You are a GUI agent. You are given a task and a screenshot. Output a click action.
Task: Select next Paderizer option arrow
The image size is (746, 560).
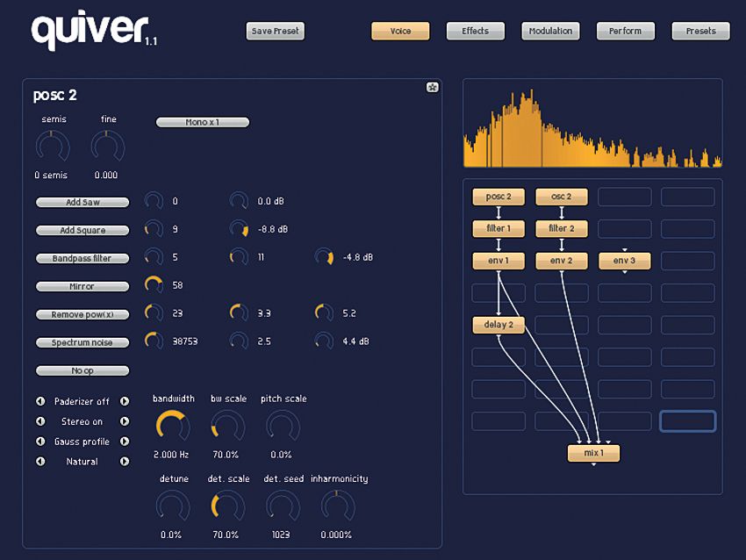(125, 401)
